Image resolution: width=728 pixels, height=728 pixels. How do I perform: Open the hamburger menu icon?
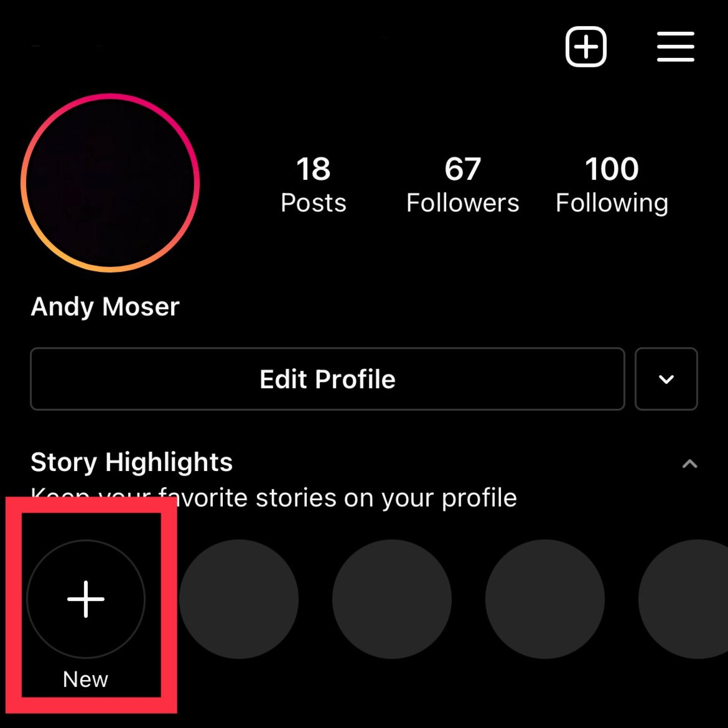(x=675, y=47)
